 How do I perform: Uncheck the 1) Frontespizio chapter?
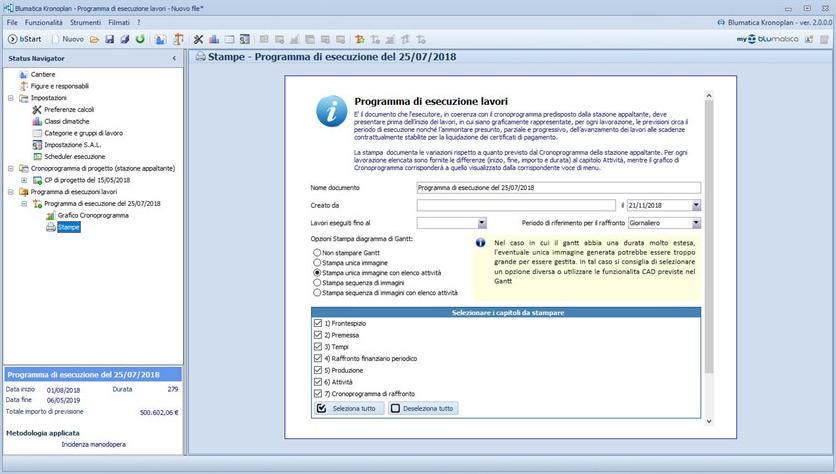click(x=318, y=323)
